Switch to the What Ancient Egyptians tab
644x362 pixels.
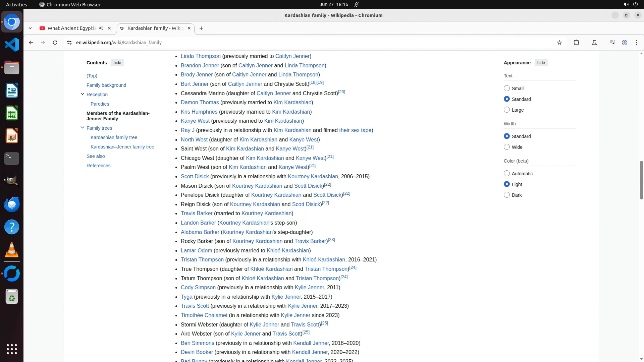tap(72, 28)
